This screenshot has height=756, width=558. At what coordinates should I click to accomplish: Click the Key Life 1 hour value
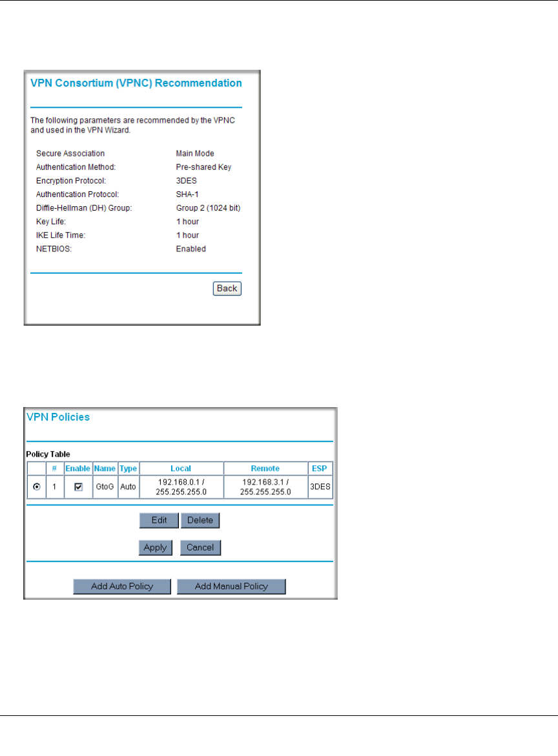[187, 222]
